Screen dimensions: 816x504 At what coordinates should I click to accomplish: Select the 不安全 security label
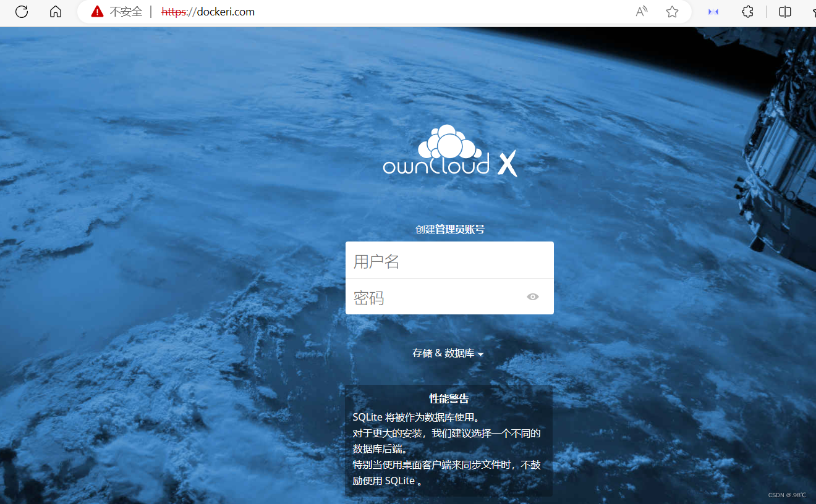click(x=126, y=12)
